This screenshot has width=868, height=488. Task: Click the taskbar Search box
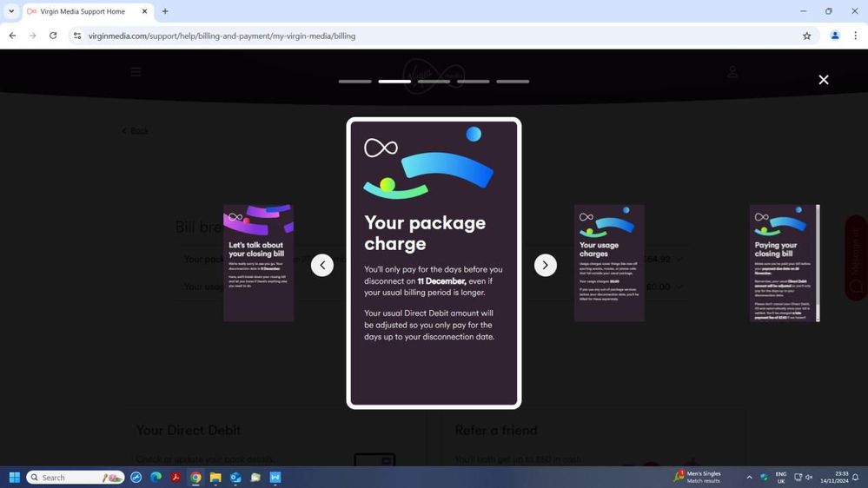click(76, 477)
